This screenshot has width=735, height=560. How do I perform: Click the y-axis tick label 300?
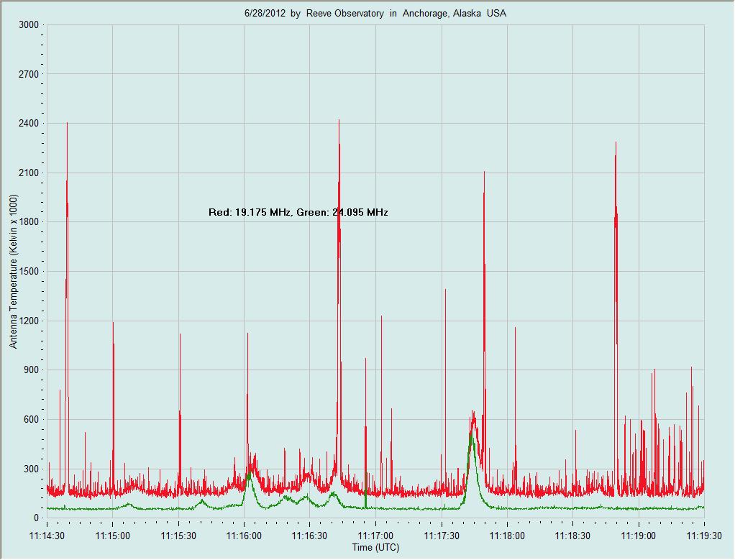[31, 469]
